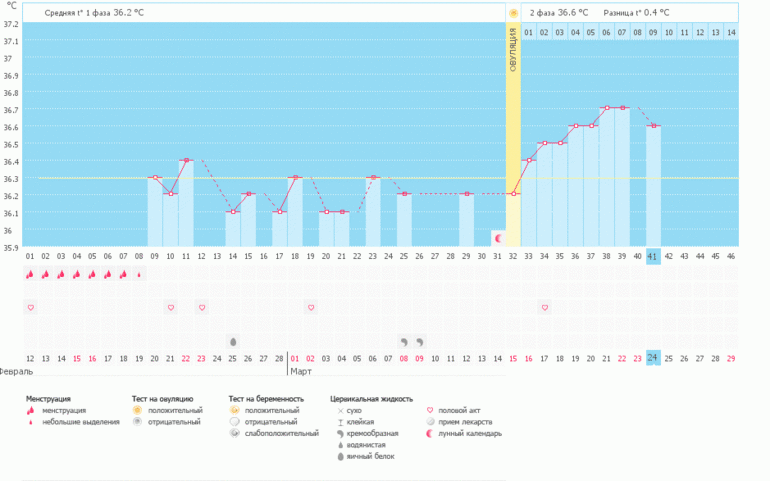Viewport: 770px width, 481px height.
Task: Click the yellow 'ОВУЛЯЦИЯ' column
Action: pos(513,130)
